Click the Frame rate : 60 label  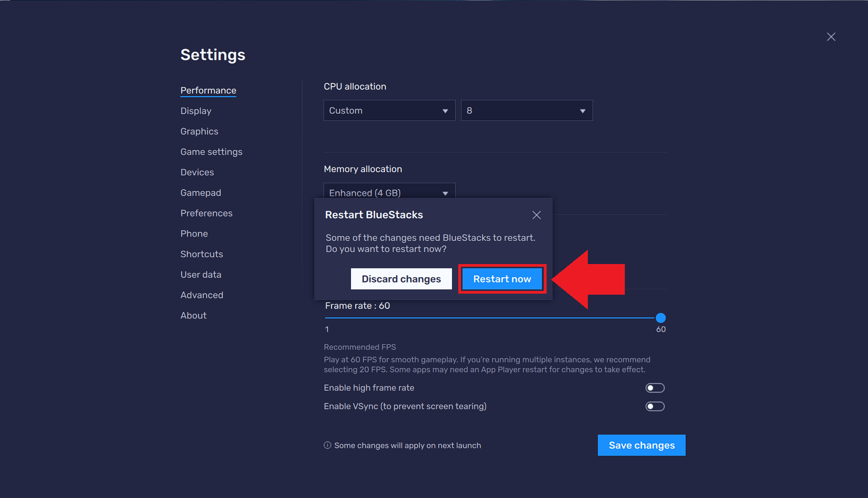[357, 306]
